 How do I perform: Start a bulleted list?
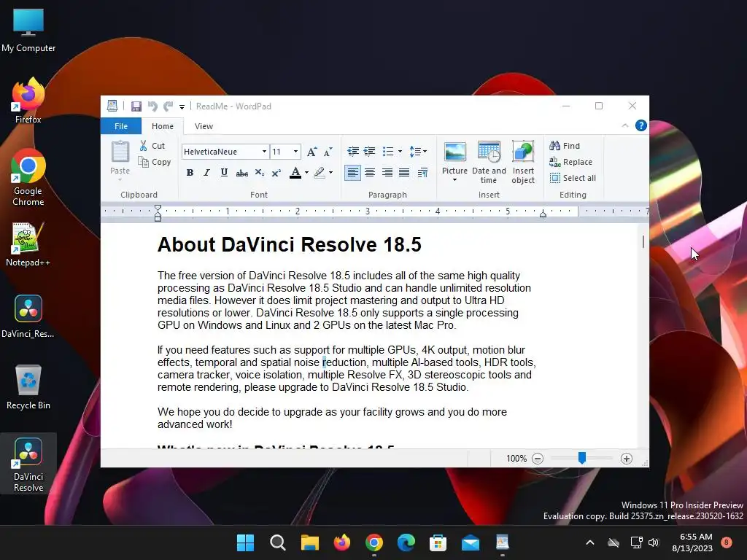(388, 152)
